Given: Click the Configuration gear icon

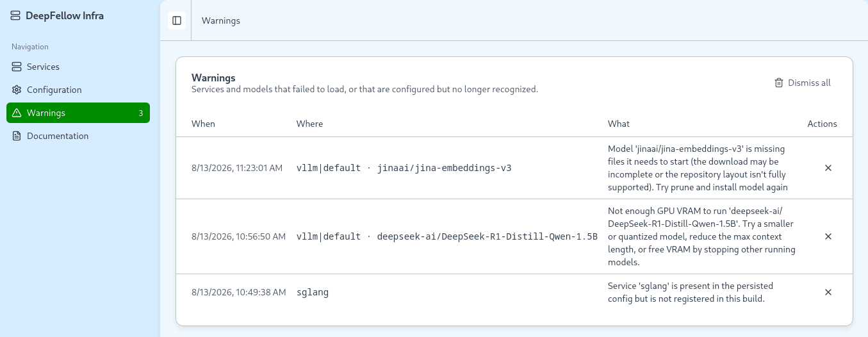Looking at the screenshot, I should [x=17, y=90].
